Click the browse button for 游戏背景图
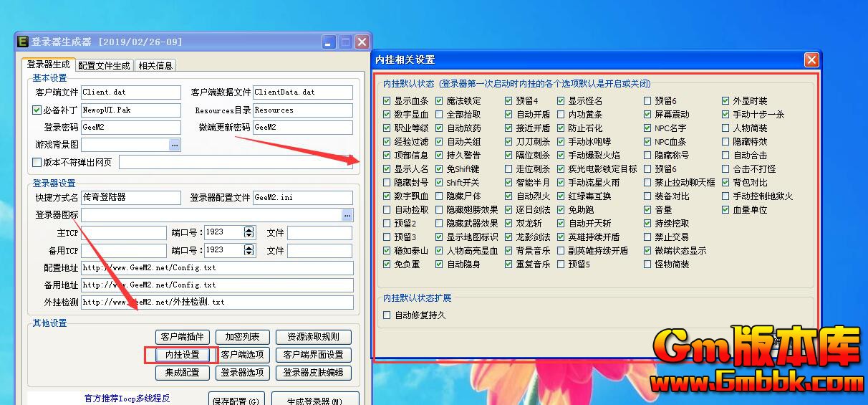868x405 pixels. click(175, 145)
